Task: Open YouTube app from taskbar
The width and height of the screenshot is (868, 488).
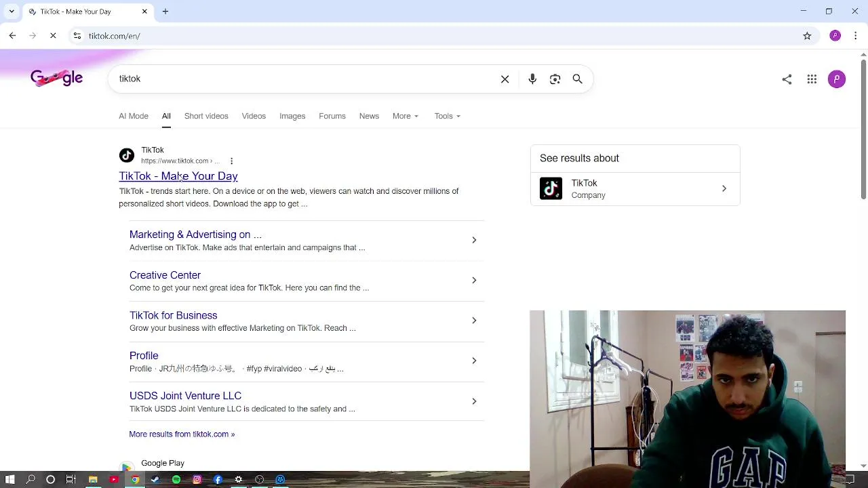Action: pyautogui.click(x=114, y=479)
